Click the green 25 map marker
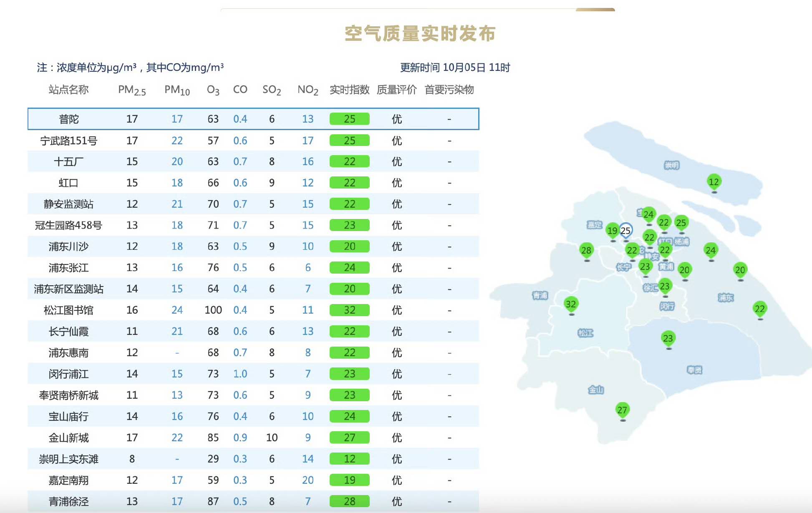This screenshot has height=513, width=812. point(681,223)
